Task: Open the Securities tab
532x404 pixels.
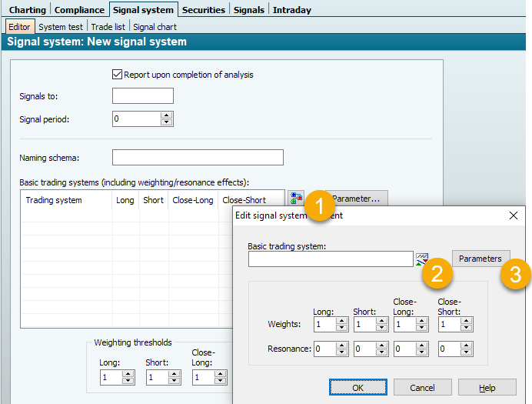Action: pyautogui.click(x=204, y=10)
